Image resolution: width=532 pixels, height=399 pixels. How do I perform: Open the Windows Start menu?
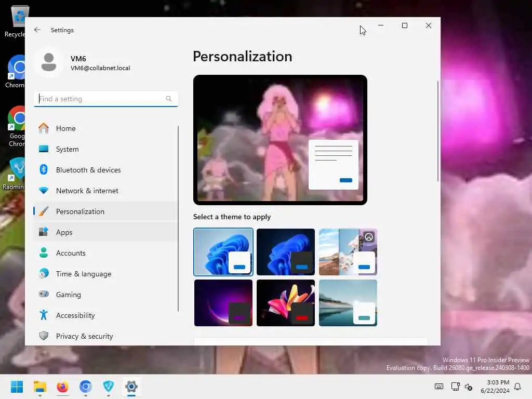[17, 387]
